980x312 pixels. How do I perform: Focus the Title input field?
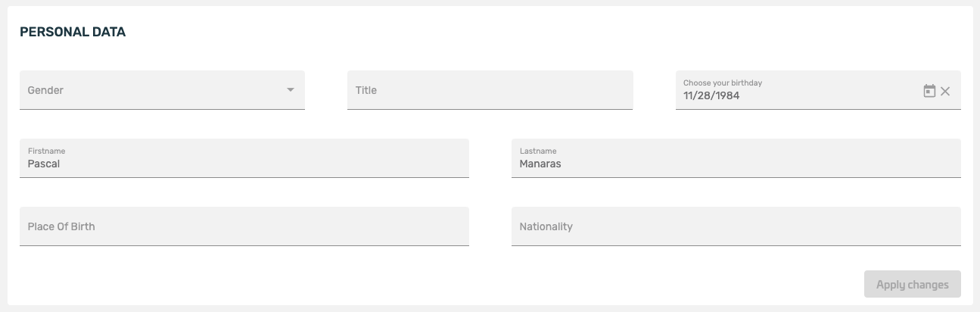point(490,90)
